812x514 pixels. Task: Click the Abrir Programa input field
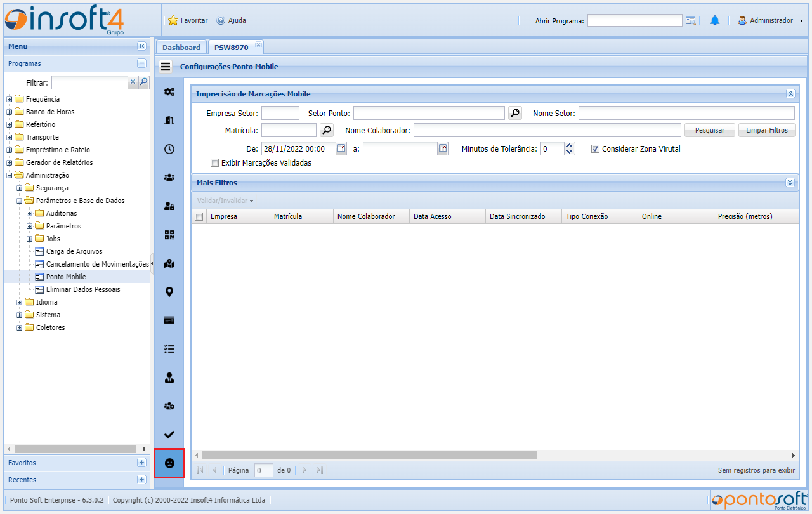[x=634, y=20]
